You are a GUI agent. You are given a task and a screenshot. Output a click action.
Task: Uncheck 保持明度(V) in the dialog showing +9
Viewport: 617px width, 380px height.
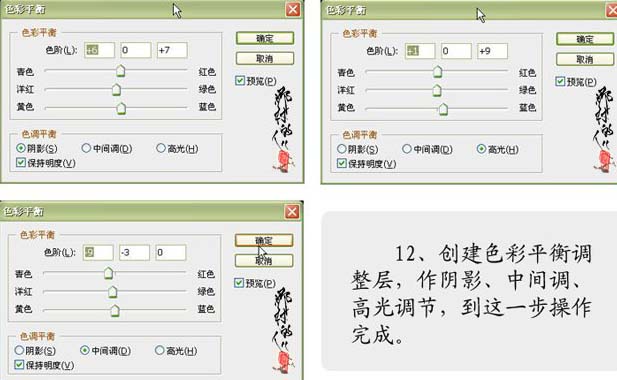tap(342, 163)
